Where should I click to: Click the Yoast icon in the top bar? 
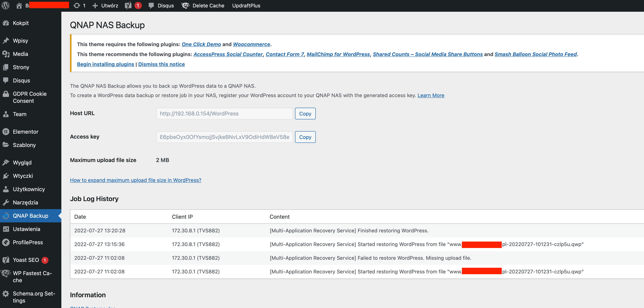pos(128,5)
